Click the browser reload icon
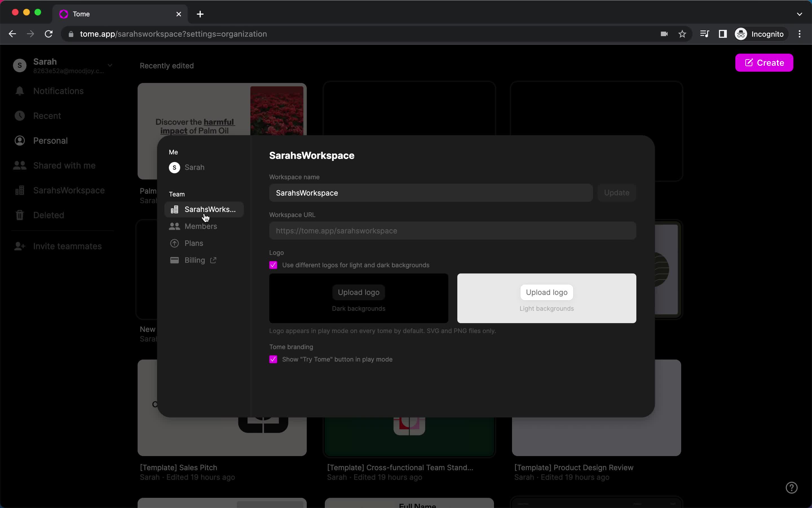Viewport: 812px width, 508px height. point(49,34)
